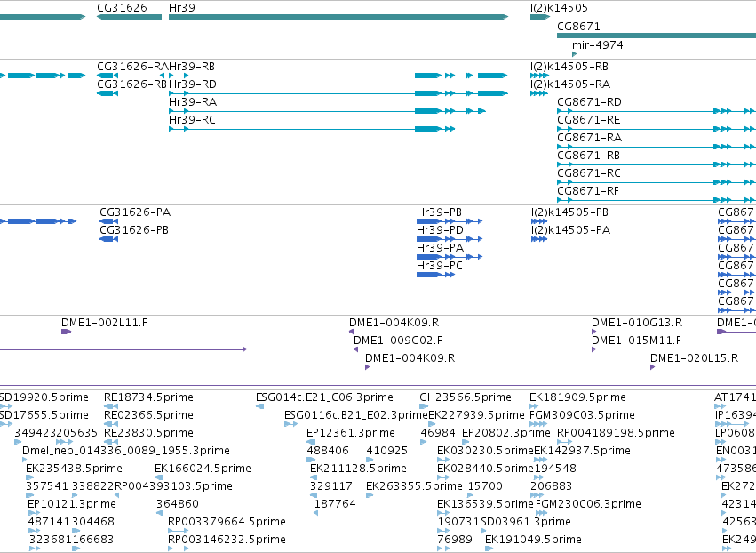Image resolution: width=756 pixels, height=553 pixels.
Task: Select the CG8671-RC transcript
Action: pos(589,173)
